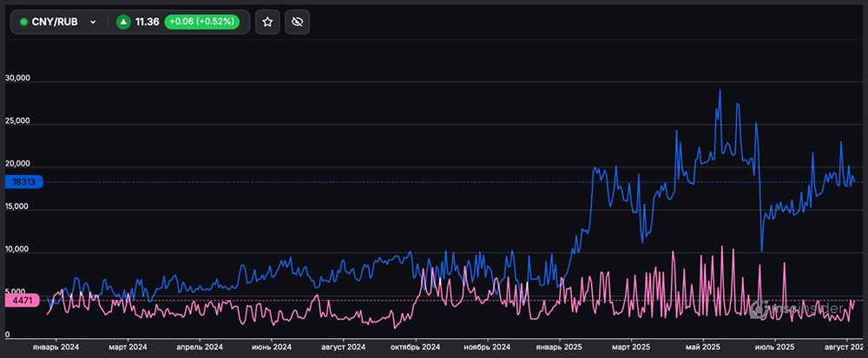
Task: Click the blue line's highest peak near май 2025
Action: point(720,90)
